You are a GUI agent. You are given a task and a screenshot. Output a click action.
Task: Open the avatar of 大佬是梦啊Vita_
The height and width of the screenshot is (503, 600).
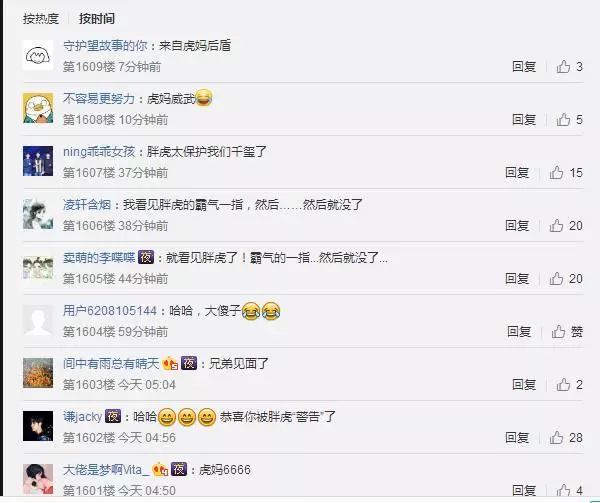[x=38, y=479]
